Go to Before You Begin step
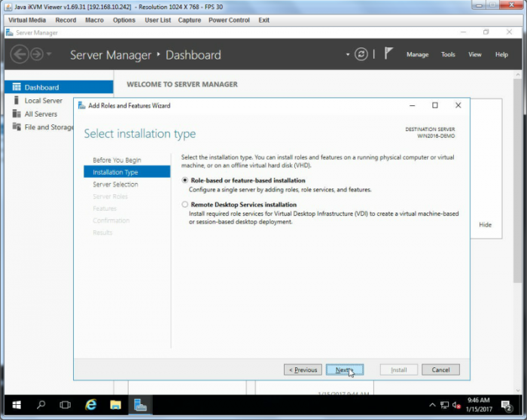Screen dimensions: 527x420 tap(117, 160)
